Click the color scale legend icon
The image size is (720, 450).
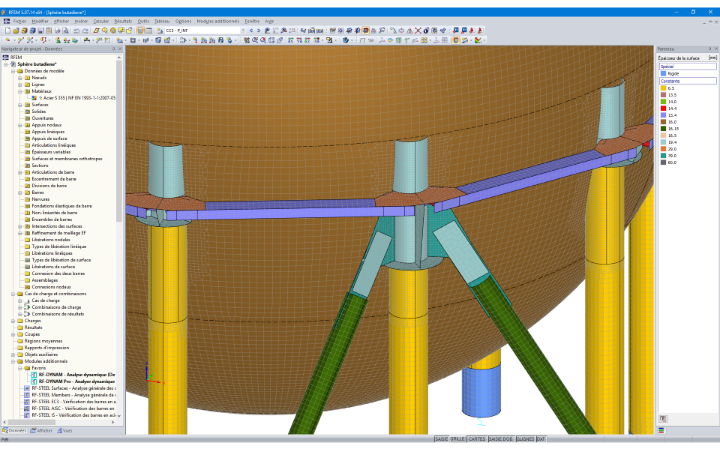point(478,40)
